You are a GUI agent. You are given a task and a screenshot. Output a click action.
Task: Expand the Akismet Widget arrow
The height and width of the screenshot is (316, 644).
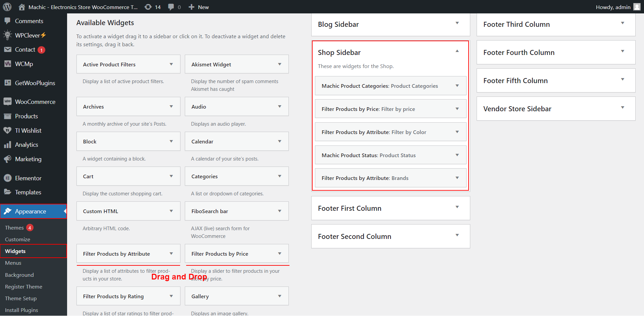click(279, 64)
